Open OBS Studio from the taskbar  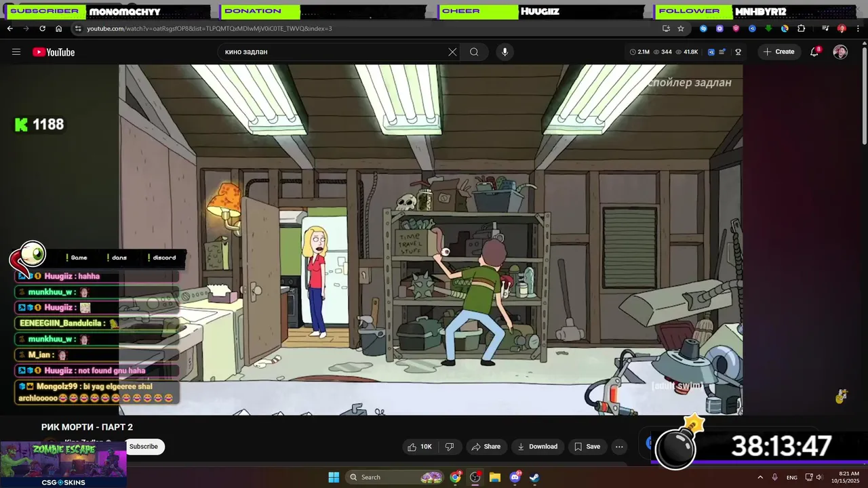pos(475,477)
